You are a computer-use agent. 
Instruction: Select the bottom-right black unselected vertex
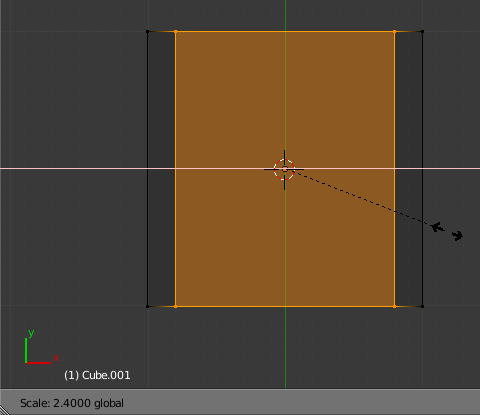pos(422,306)
